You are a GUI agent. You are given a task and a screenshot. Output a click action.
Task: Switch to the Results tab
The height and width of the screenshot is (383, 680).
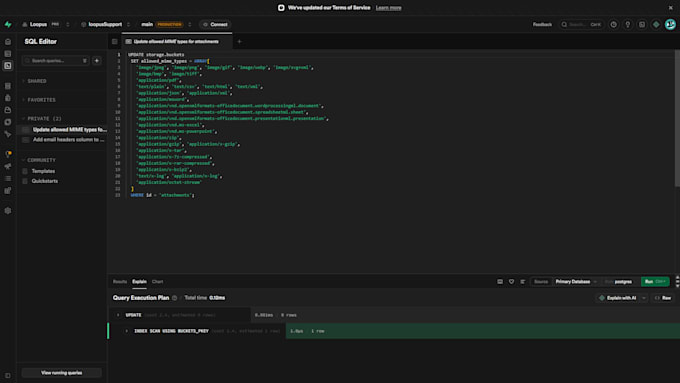click(120, 282)
